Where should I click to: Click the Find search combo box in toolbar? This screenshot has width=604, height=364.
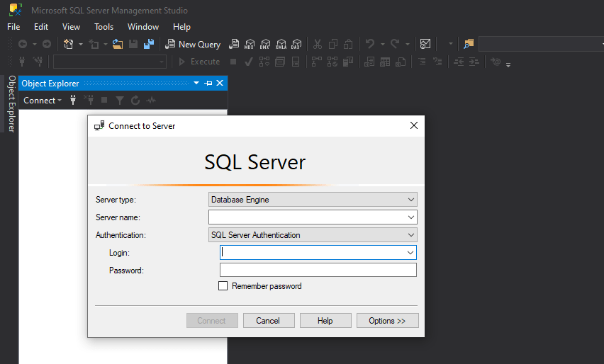(x=541, y=44)
